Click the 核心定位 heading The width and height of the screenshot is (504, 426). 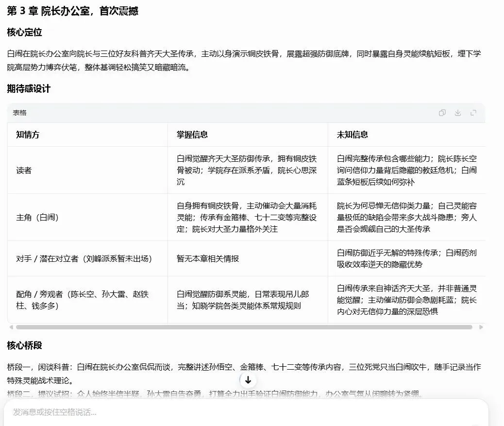tap(24, 32)
